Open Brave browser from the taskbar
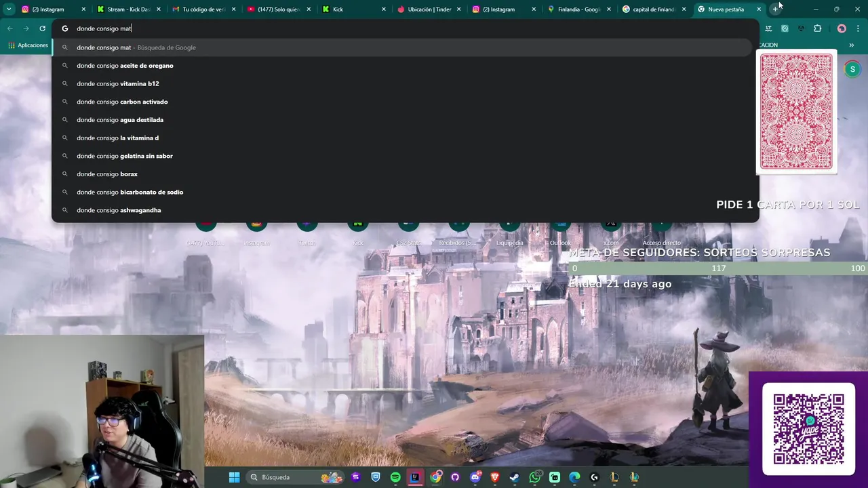Image resolution: width=868 pixels, height=488 pixels. (x=495, y=477)
